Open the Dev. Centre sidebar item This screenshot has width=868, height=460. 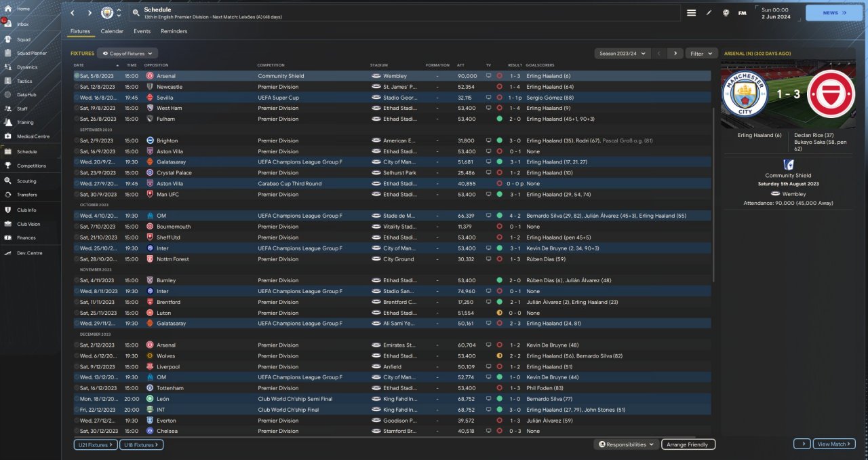30,253
